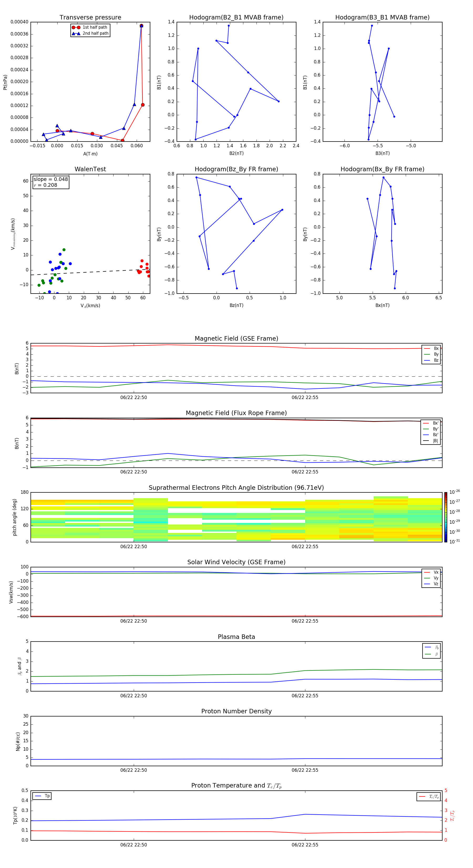Viewport: 473px width, 868px height.
Task: Click the pitch angle colorbar
Action: coord(445,517)
